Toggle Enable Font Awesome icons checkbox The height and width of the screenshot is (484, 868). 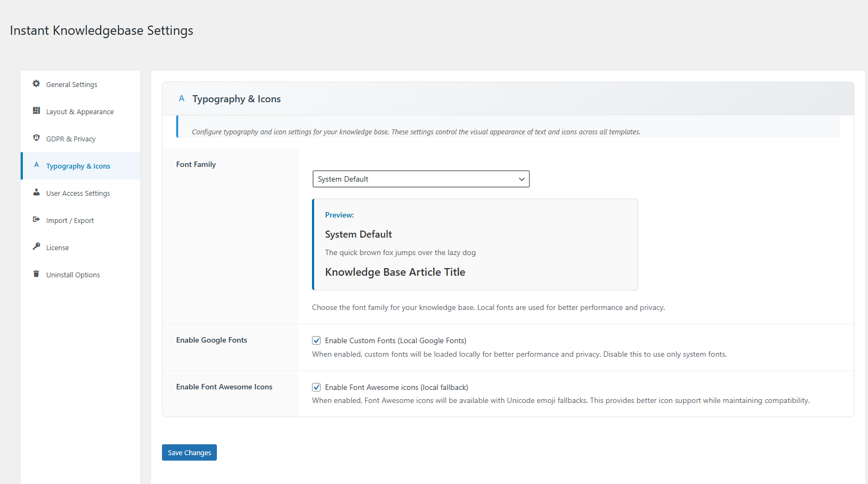316,387
